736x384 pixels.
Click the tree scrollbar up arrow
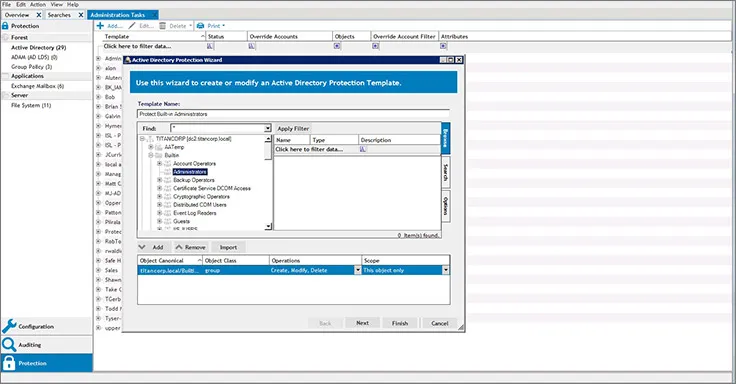(x=268, y=139)
